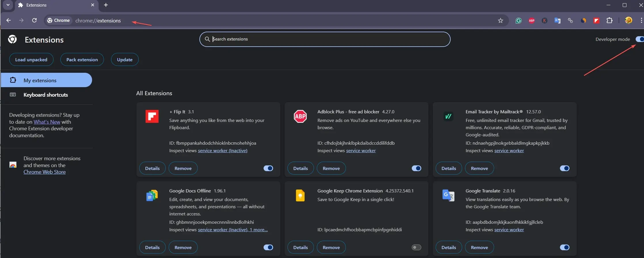644x258 pixels.
Task: Bookmark this page with the star icon
Action: pyautogui.click(x=500, y=20)
